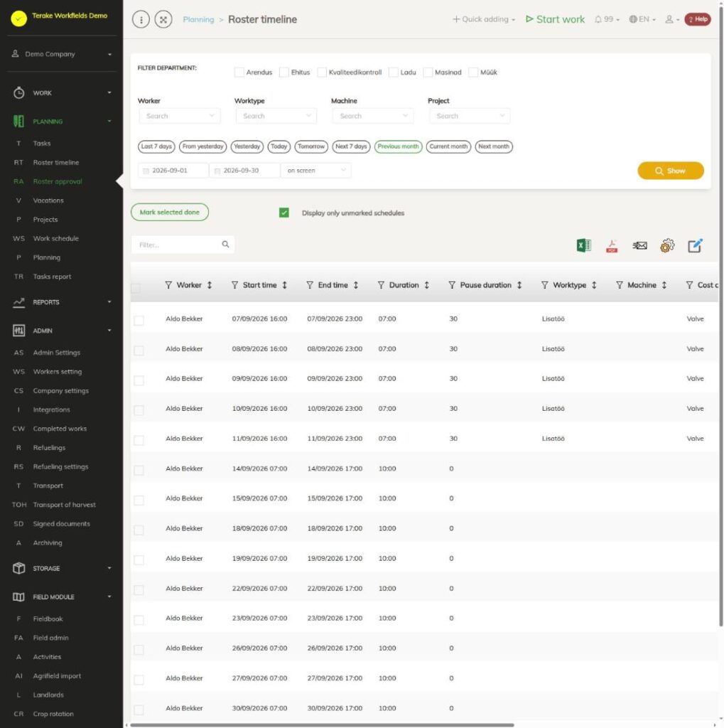
Task: Sort by End time column arrows
Action: tap(355, 285)
